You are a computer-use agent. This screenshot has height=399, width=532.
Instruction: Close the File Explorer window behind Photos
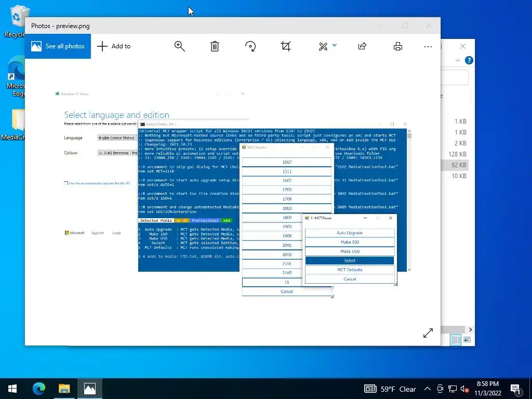pos(463,46)
